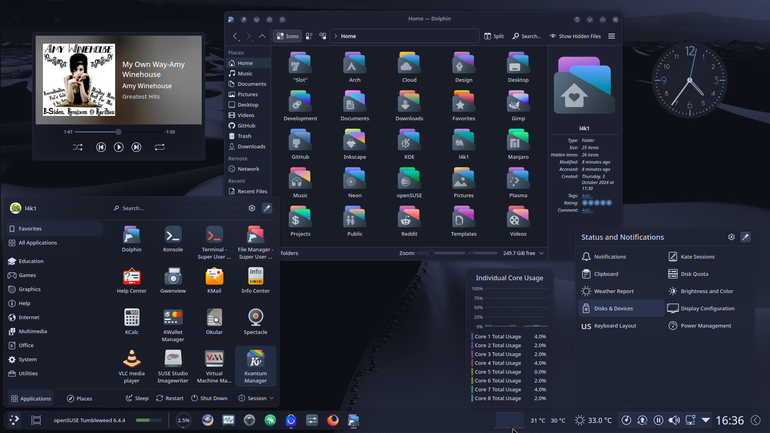Switch Dolphin to details view mode

coord(323,36)
